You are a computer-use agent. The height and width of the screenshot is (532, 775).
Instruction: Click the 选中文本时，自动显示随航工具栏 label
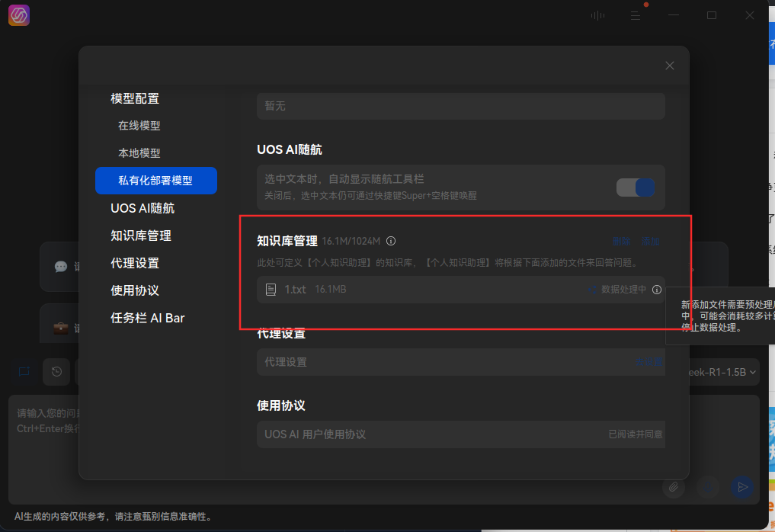pos(344,179)
